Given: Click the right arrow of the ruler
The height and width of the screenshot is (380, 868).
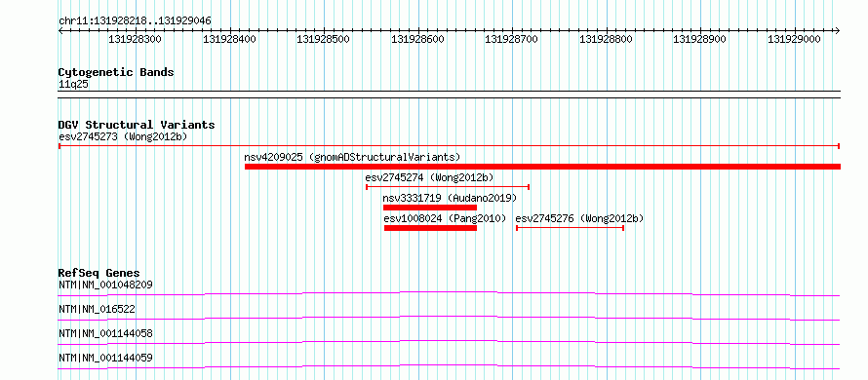Looking at the screenshot, I should tap(838, 30).
